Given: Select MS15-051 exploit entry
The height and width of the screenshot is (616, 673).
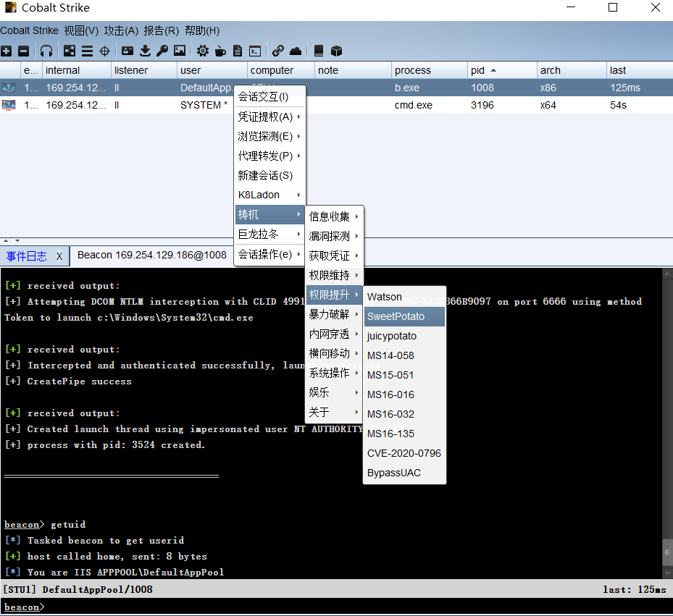Looking at the screenshot, I should (404, 375).
